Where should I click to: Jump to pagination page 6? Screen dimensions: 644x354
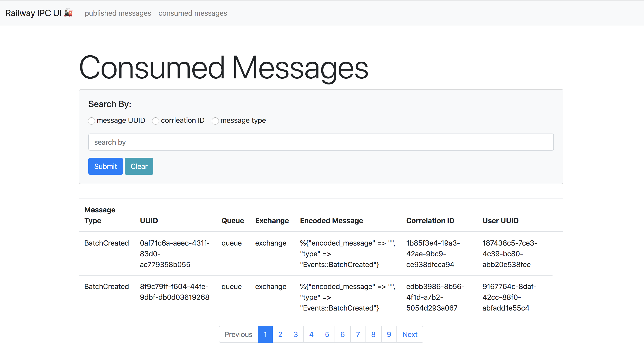tap(342, 334)
